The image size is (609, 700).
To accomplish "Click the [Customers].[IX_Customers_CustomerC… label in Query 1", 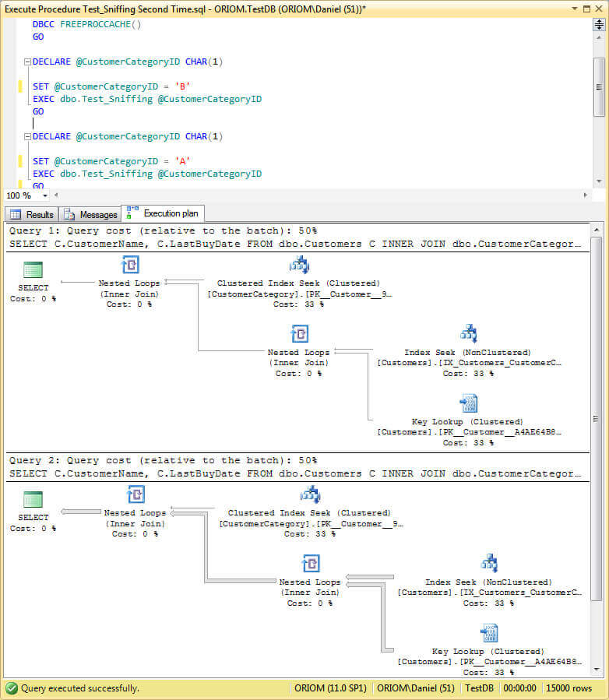I will [469, 363].
